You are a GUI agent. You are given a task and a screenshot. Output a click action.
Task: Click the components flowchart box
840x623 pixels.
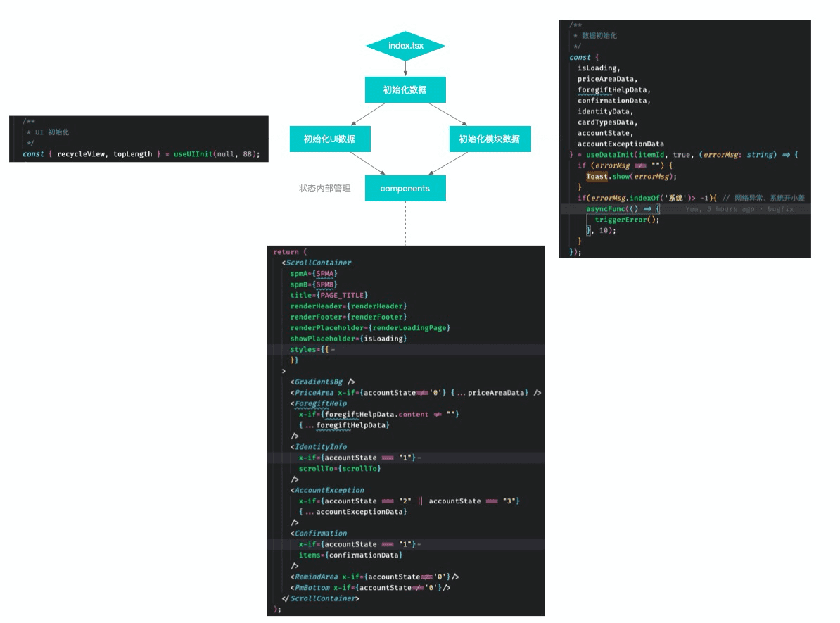(x=405, y=188)
